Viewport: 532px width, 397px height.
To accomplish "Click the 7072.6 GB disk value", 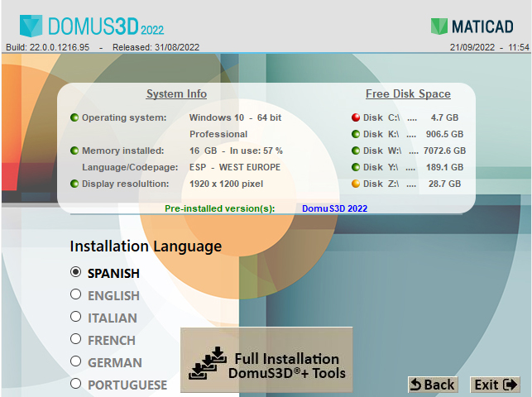I will tap(444, 151).
